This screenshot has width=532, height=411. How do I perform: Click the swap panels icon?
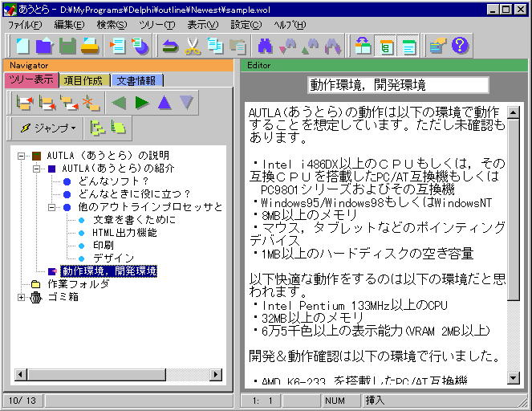(363, 46)
